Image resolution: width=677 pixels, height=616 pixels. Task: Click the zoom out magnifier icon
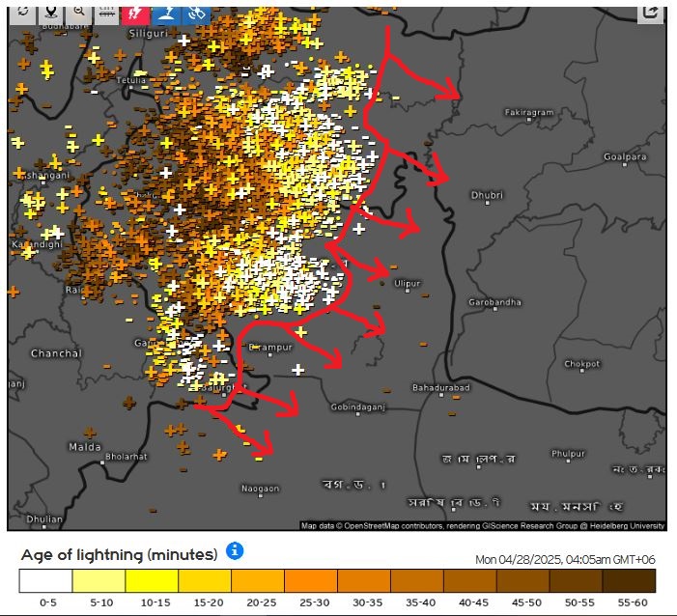[x=78, y=14]
